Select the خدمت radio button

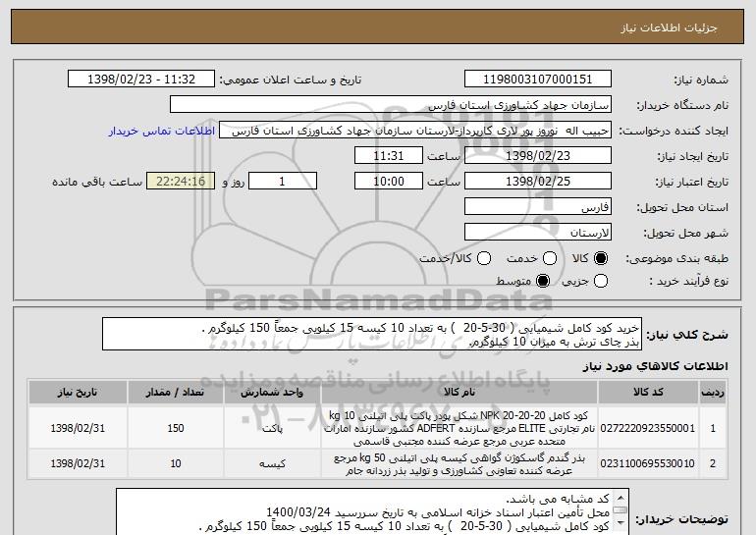click(550, 258)
